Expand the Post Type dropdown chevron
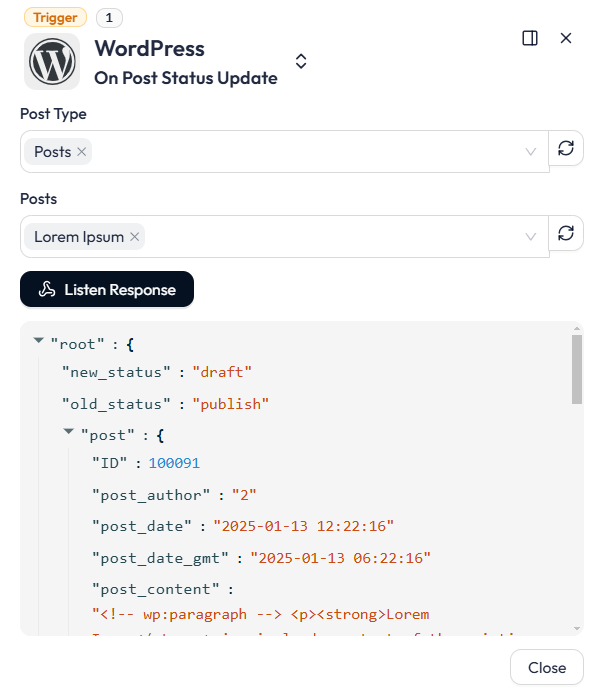 coord(530,152)
